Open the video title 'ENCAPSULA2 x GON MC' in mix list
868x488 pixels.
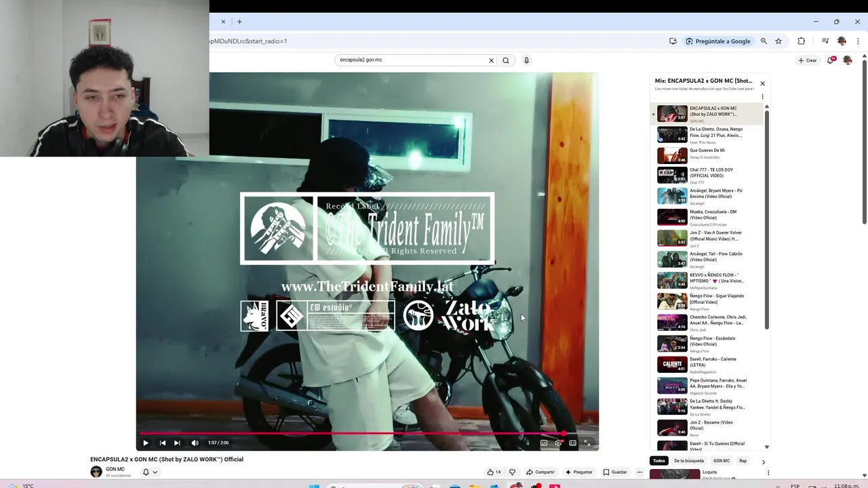tap(713, 111)
